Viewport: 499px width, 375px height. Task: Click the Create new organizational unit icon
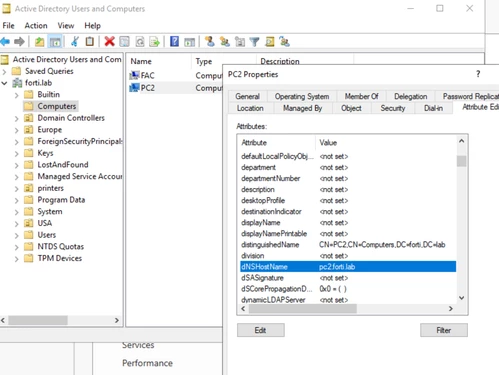point(240,42)
